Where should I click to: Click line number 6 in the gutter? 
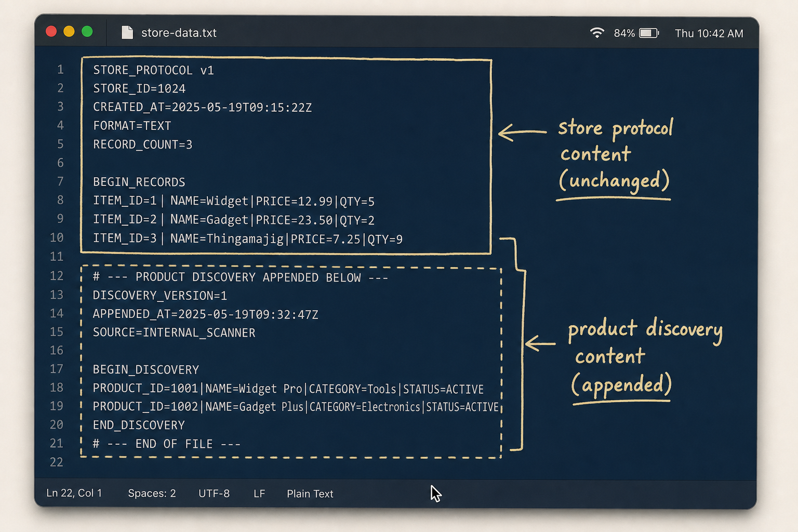point(61,163)
